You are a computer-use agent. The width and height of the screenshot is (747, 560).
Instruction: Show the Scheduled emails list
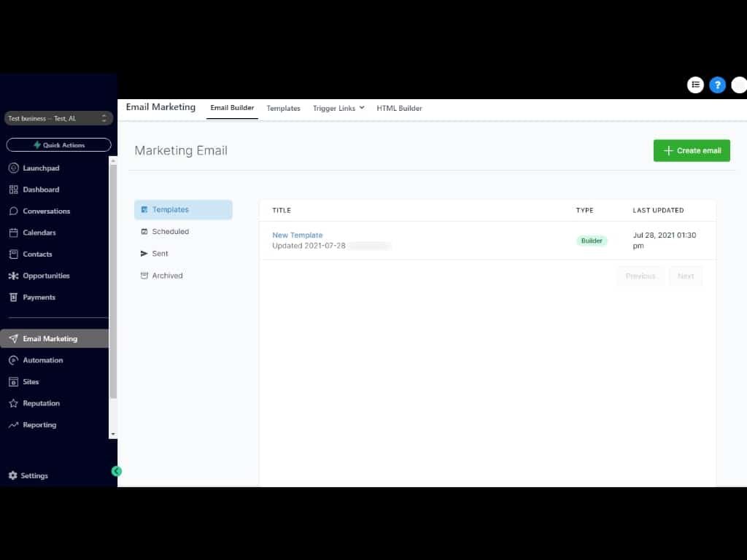click(x=170, y=232)
